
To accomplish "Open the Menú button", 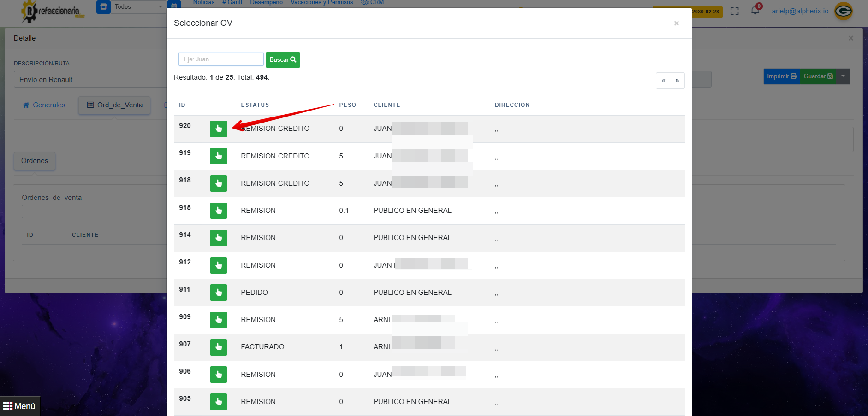I will tap(19, 406).
